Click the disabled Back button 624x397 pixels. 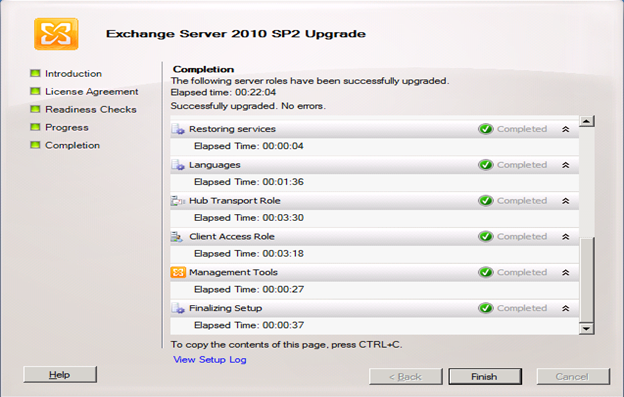coord(406,376)
